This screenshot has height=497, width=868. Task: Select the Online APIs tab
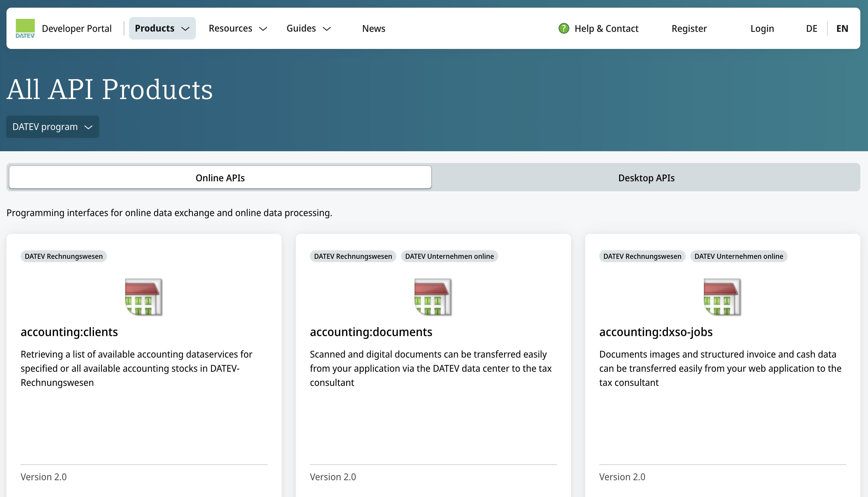[220, 177]
